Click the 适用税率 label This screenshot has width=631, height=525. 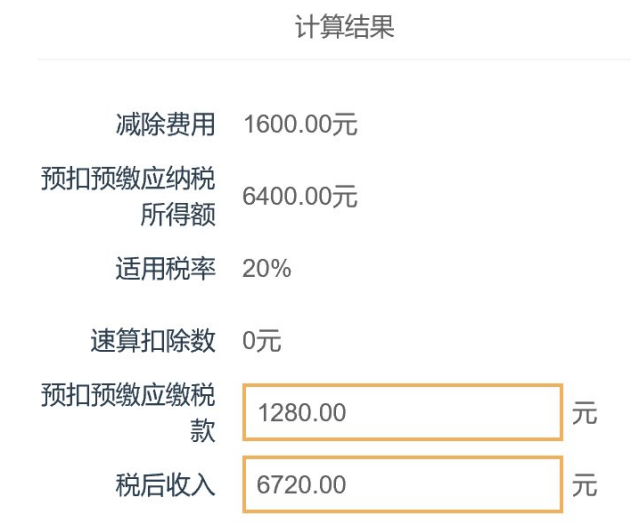tap(165, 268)
